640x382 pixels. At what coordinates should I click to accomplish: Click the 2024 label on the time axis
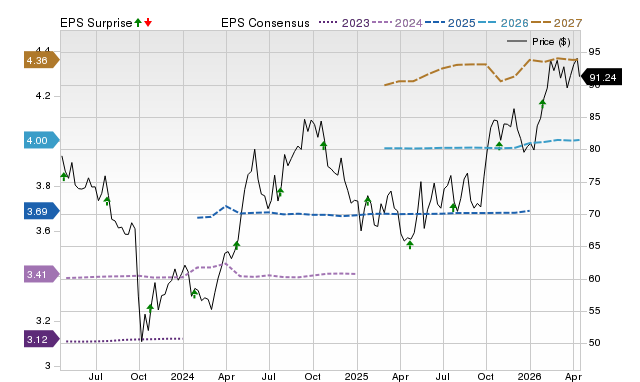[x=182, y=376]
